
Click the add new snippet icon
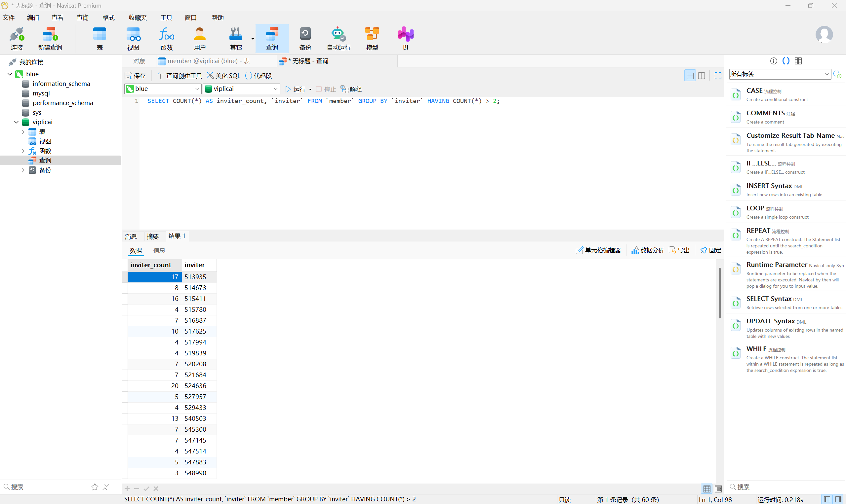(837, 74)
